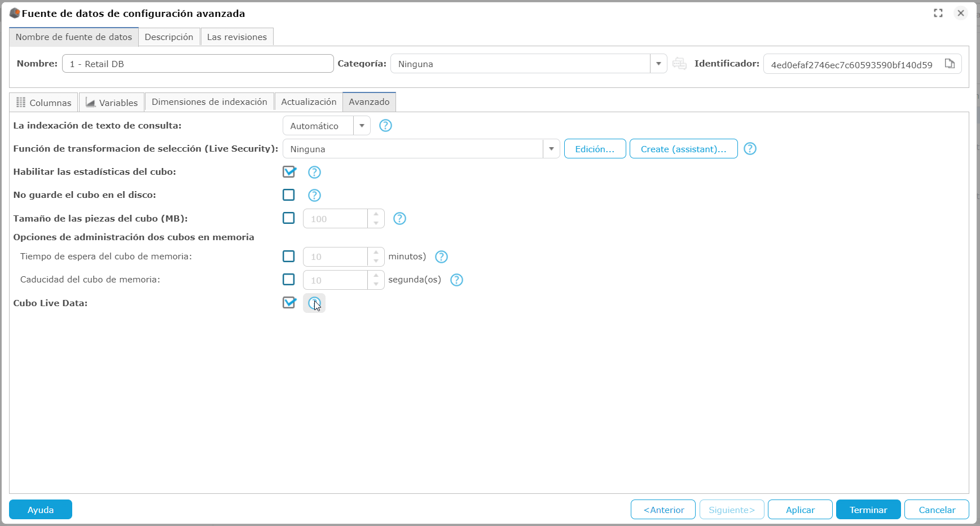The width and height of the screenshot is (980, 526).
Task: Uncheck the 'Cubo Live Data' checkbox
Action: (289, 303)
